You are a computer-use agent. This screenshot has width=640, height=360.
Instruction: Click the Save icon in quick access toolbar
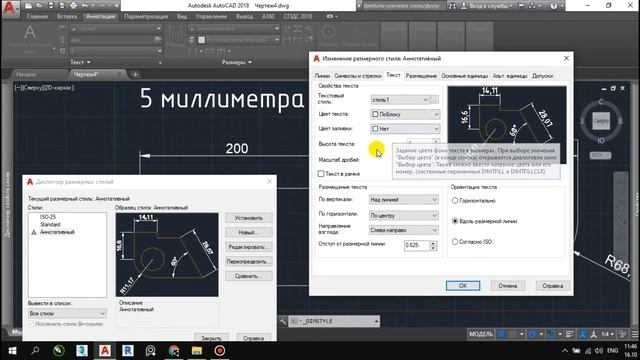[51, 6]
